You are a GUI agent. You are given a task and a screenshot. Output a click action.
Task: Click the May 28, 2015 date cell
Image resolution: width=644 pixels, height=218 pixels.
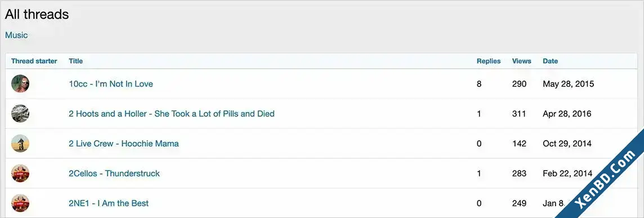click(x=569, y=84)
